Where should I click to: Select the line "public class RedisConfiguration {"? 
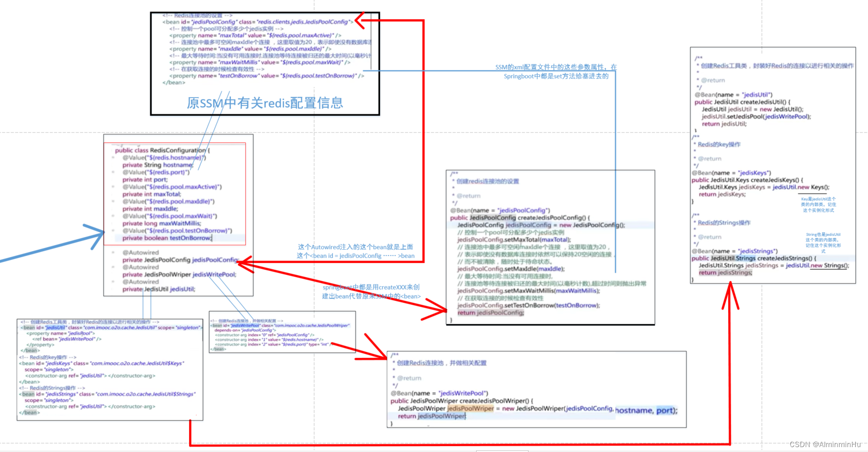point(162,150)
